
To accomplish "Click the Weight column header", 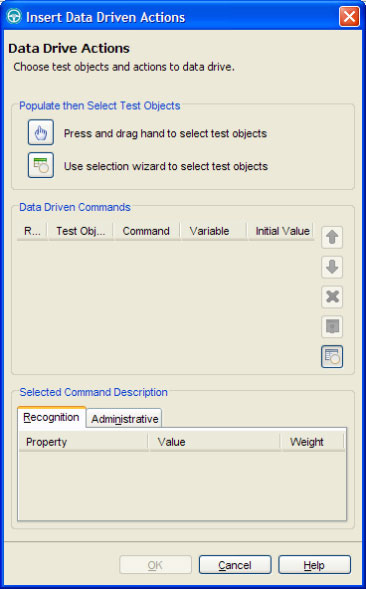I will [x=312, y=442].
